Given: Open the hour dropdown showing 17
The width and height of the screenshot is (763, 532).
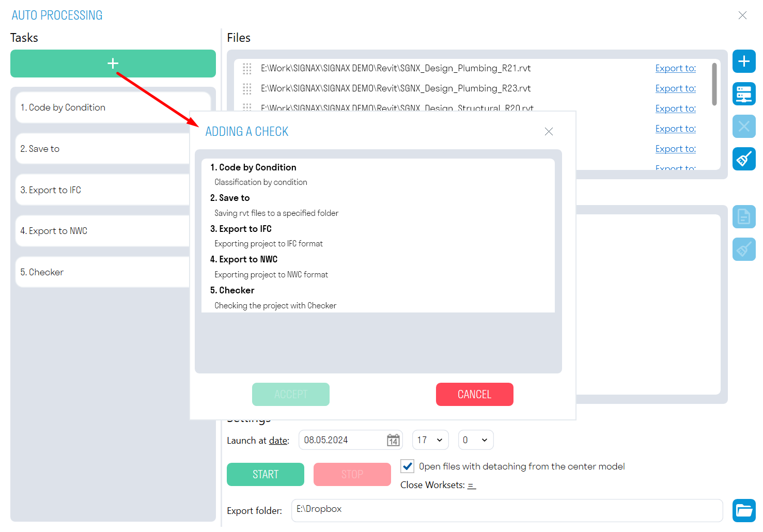Looking at the screenshot, I should coord(430,440).
